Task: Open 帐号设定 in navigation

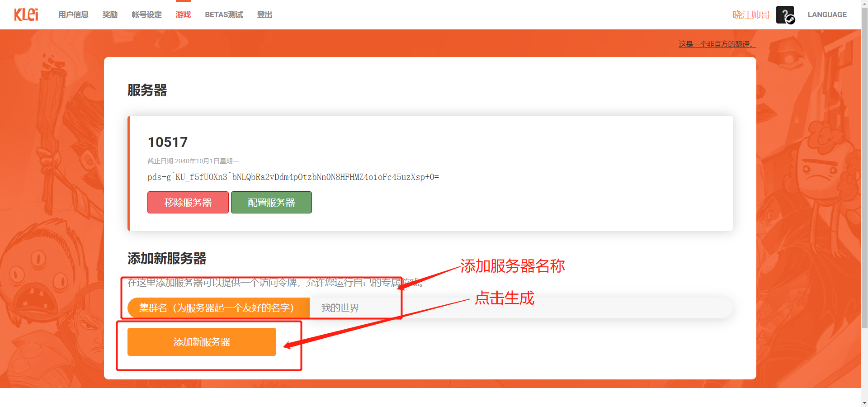Action: [146, 15]
